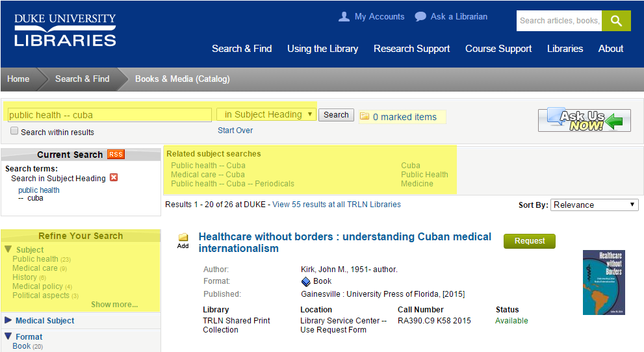The width and height of the screenshot is (644, 352).
Task: Select related search Medical care -- Cuba
Action: (x=208, y=174)
